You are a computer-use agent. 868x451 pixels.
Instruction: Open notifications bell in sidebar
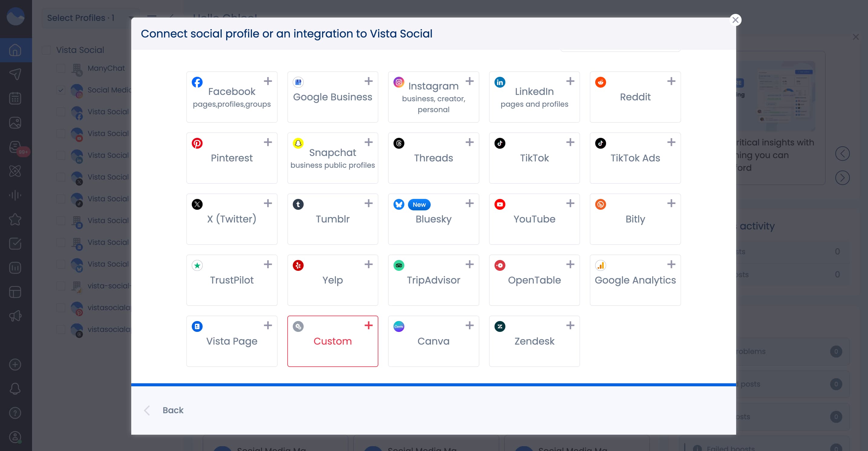tap(15, 389)
